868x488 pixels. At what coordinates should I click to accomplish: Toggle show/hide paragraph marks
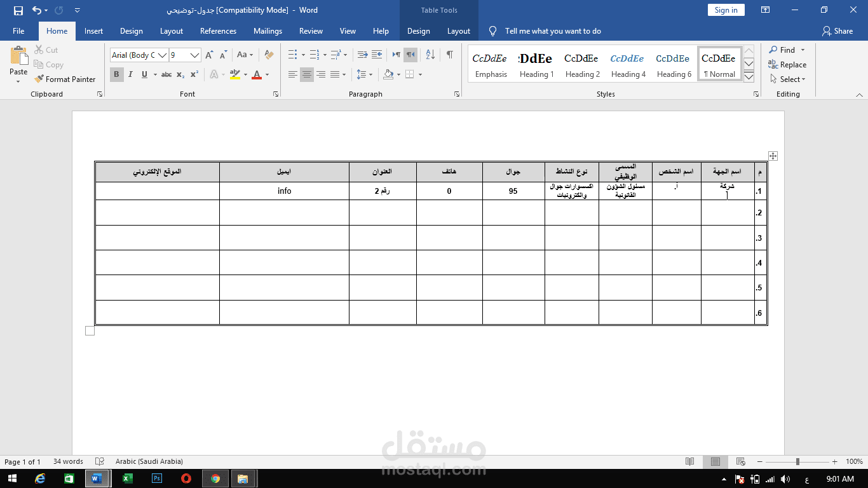449,55
